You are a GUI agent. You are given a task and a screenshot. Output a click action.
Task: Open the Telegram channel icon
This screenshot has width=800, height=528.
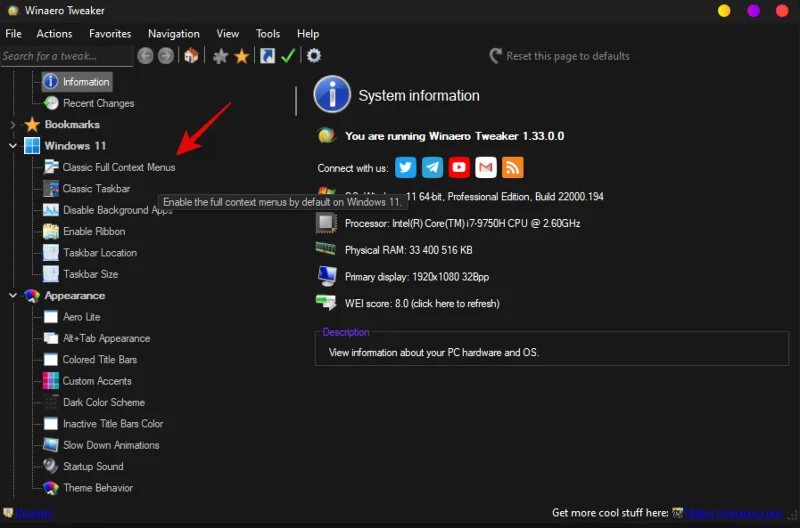432,167
